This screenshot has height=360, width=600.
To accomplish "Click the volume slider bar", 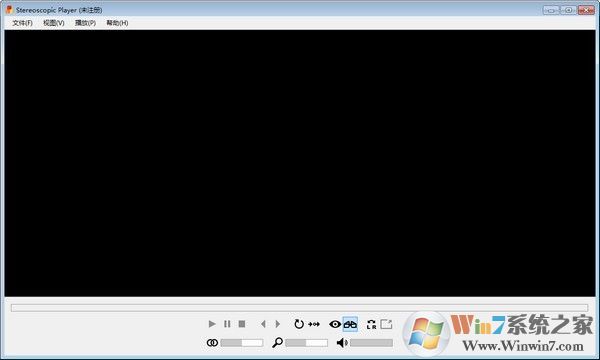I will pyautogui.click(x=371, y=343).
